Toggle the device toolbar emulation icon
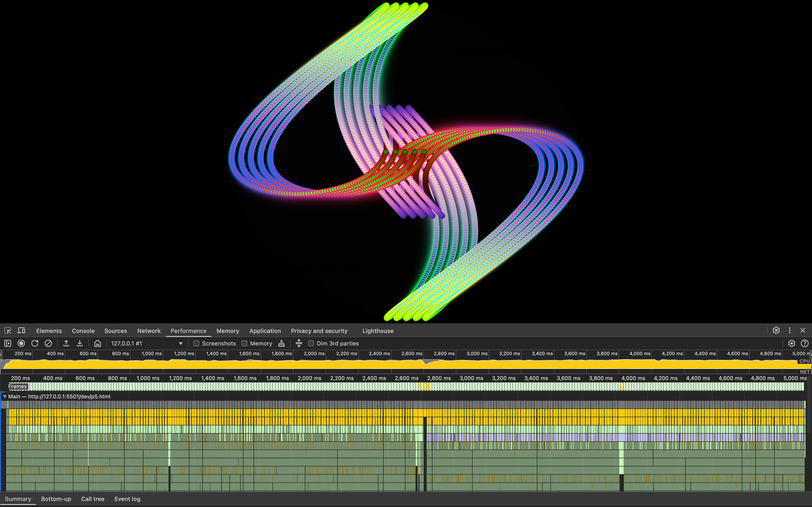Image resolution: width=812 pixels, height=507 pixels. 22,331
